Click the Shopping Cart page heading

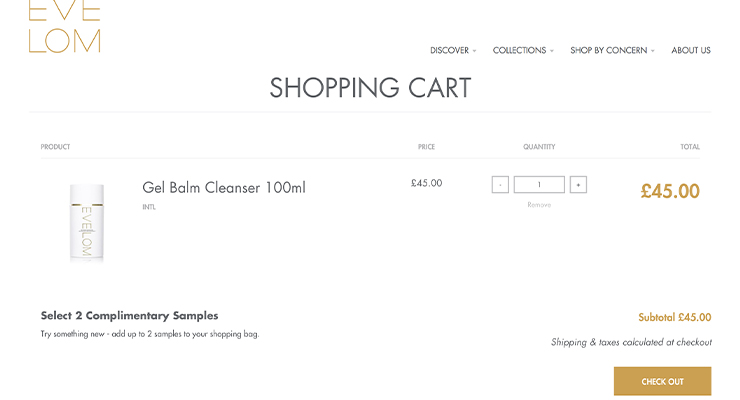coord(370,88)
